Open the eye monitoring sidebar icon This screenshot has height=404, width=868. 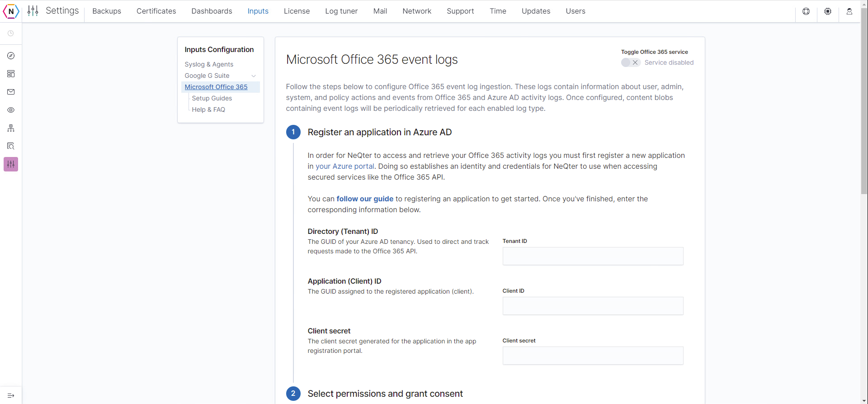(x=11, y=110)
